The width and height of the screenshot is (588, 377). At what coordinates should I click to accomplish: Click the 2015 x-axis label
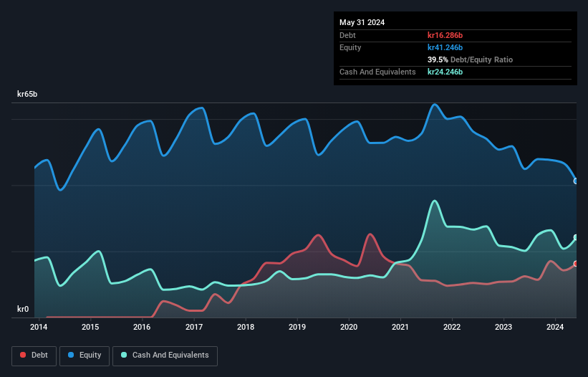90,327
